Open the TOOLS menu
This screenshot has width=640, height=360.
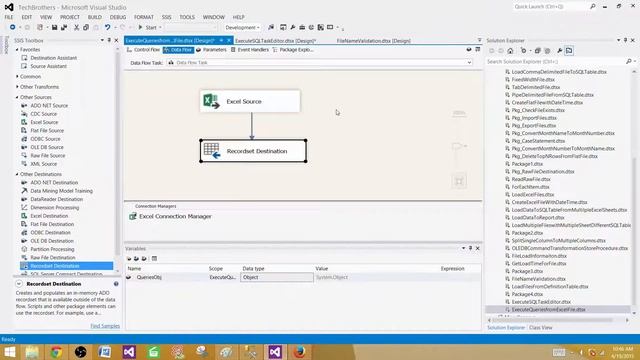[x=187, y=17]
